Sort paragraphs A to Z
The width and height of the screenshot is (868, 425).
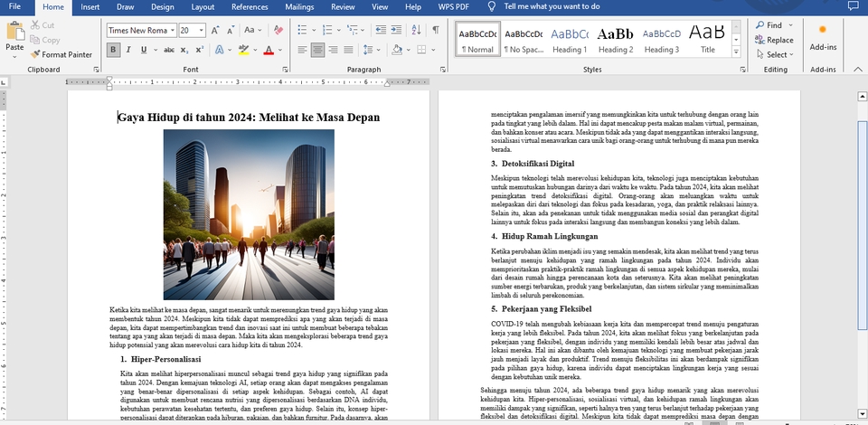tap(416, 30)
